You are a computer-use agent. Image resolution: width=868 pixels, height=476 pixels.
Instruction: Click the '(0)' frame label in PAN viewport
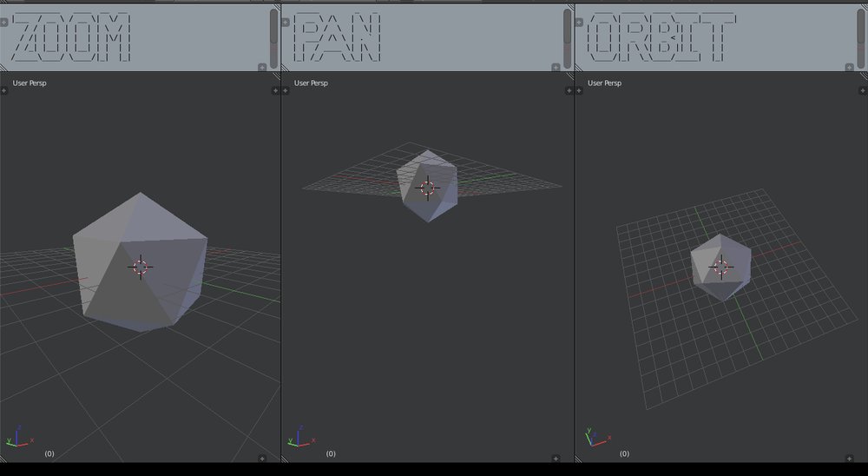tap(331, 453)
